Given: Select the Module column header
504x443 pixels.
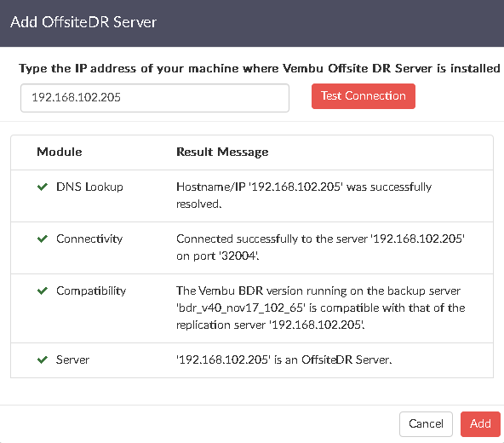Looking at the screenshot, I should [60, 152].
